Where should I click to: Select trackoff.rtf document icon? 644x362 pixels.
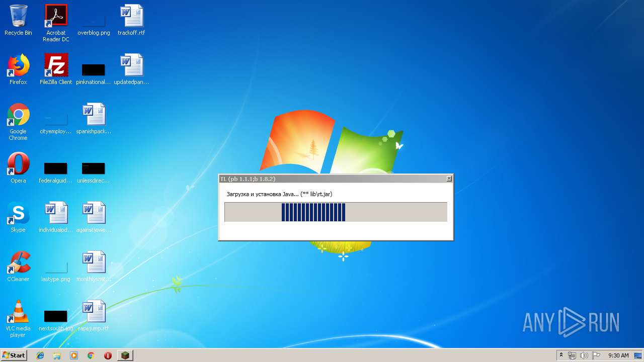(x=131, y=20)
